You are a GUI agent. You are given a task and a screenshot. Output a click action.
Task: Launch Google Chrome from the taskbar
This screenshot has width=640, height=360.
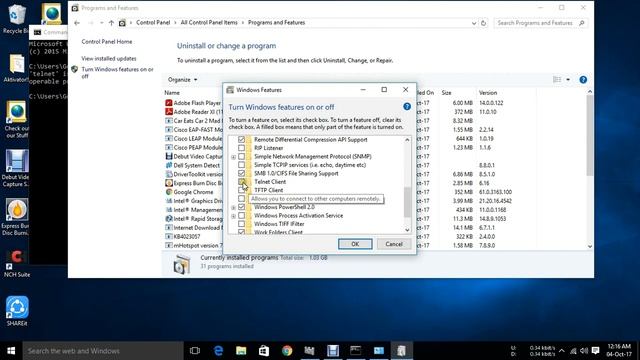click(x=287, y=351)
